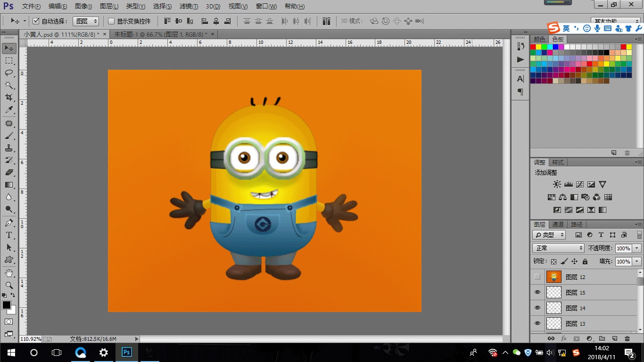The height and width of the screenshot is (362, 644).
Task: Switch to the 路径 tab
Action: coord(577,224)
